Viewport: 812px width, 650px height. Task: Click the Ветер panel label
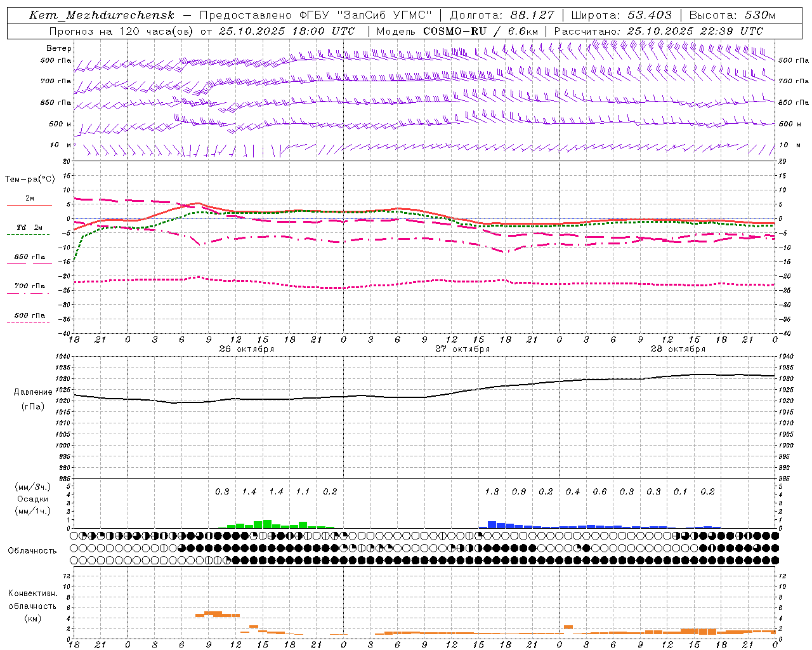[x=59, y=48]
